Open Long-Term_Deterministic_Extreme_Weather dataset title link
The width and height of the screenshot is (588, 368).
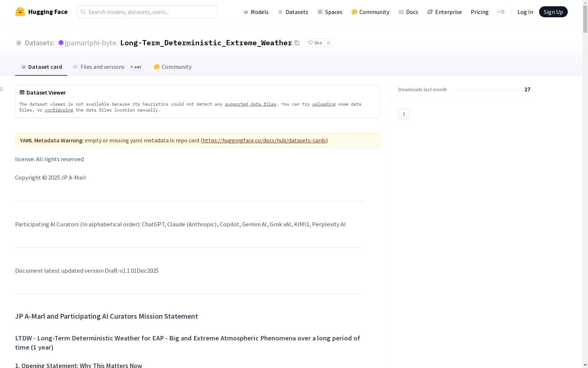click(x=206, y=43)
